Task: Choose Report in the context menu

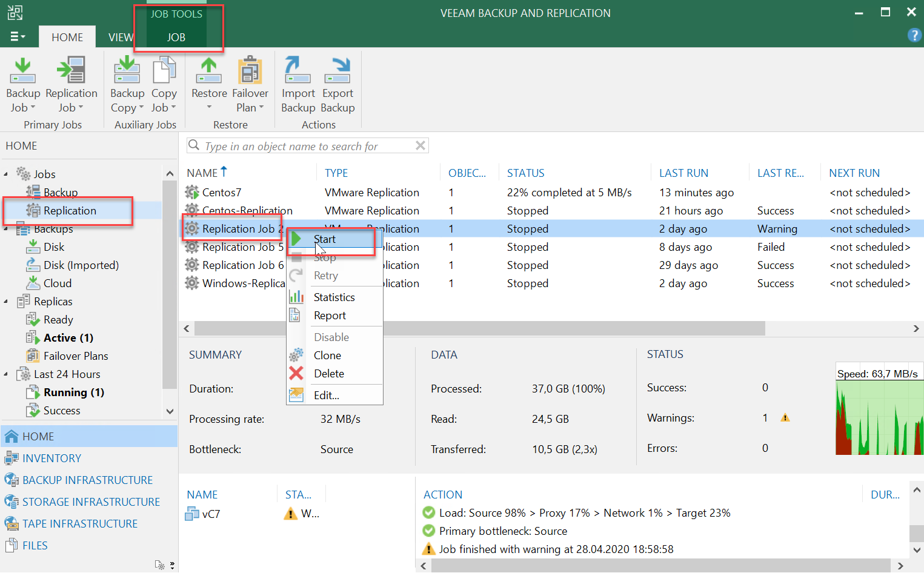Action: 334,316
